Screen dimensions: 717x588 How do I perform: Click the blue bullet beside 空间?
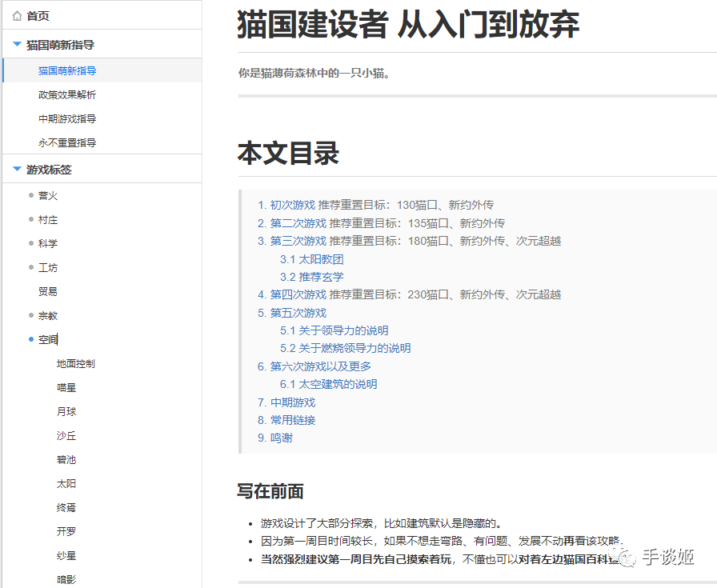coord(31,340)
